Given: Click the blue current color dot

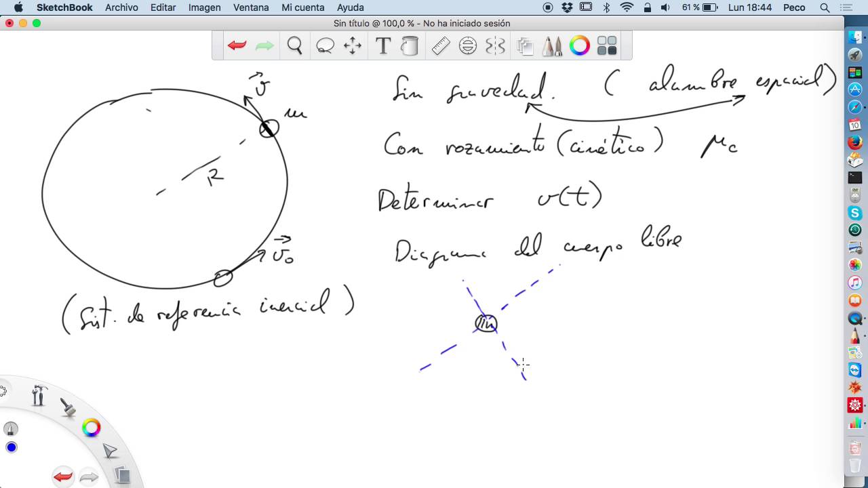Looking at the screenshot, I should [11, 447].
